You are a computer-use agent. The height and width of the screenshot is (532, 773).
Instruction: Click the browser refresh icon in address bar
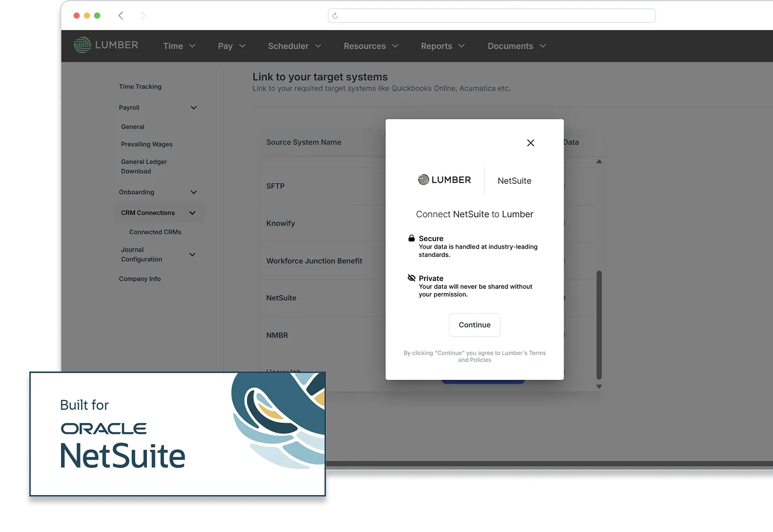[x=335, y=15]
